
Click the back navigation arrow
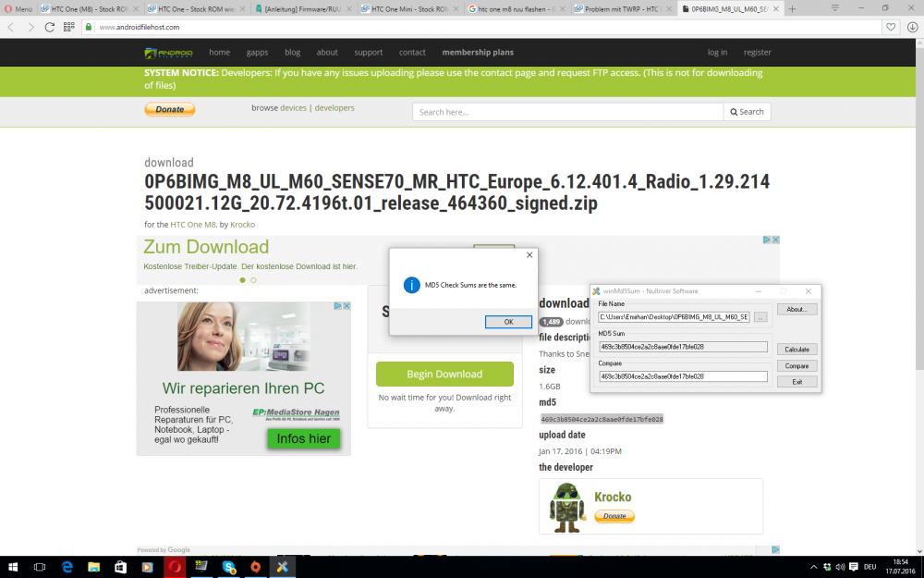pos(9,28)
